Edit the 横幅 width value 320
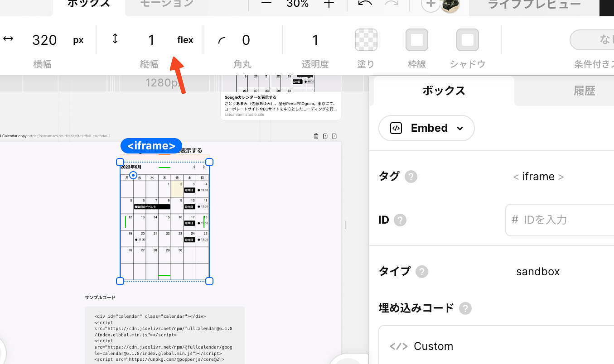 coord(44,40)
